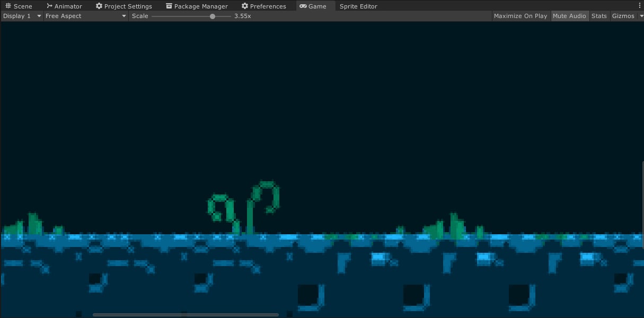644x318 pixels.
Task: Open the Gizmos dropdown arrow
Action: coord(640,16)
